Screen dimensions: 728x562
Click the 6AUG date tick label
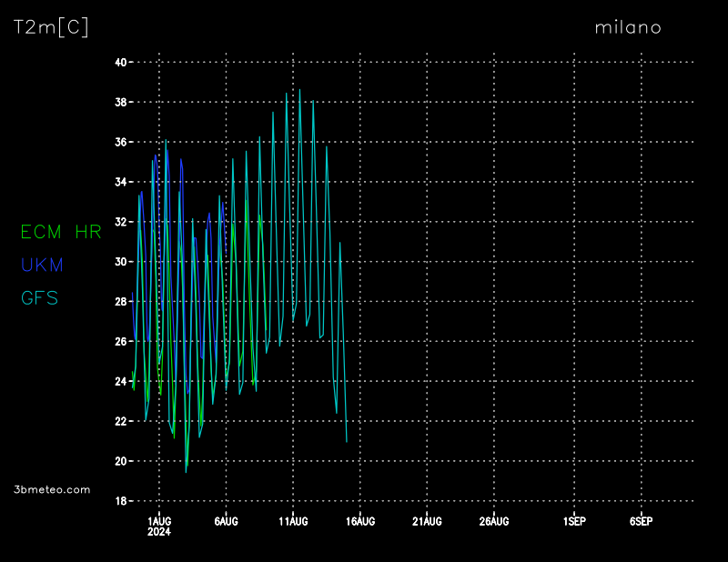(x=226, y=521)
